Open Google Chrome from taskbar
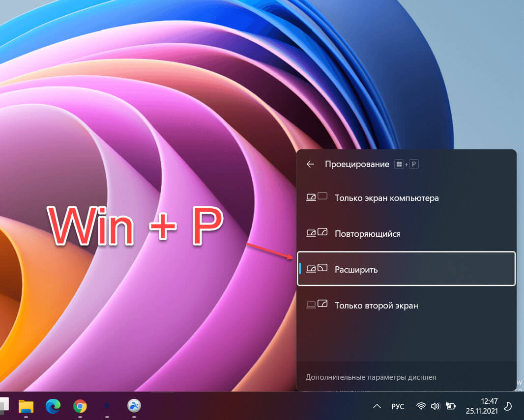The width and height of the screenshot is (524, 420). (80, 406)
